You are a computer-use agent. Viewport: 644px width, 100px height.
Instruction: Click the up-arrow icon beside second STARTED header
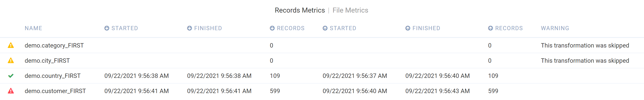(325, 28)
